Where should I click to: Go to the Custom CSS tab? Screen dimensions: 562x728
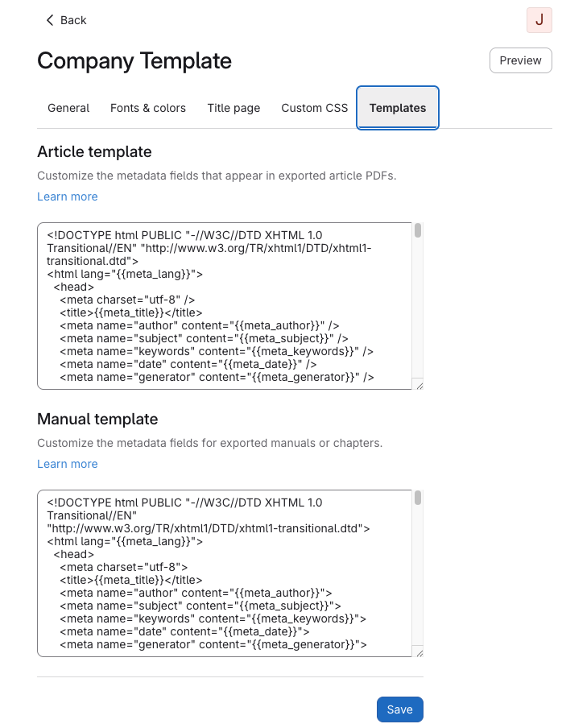click(x=315, y=108)
